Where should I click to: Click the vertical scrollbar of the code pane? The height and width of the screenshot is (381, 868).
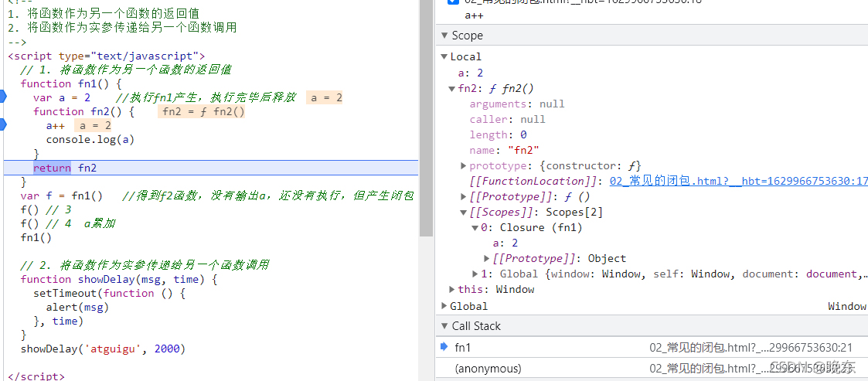(426, 118)
